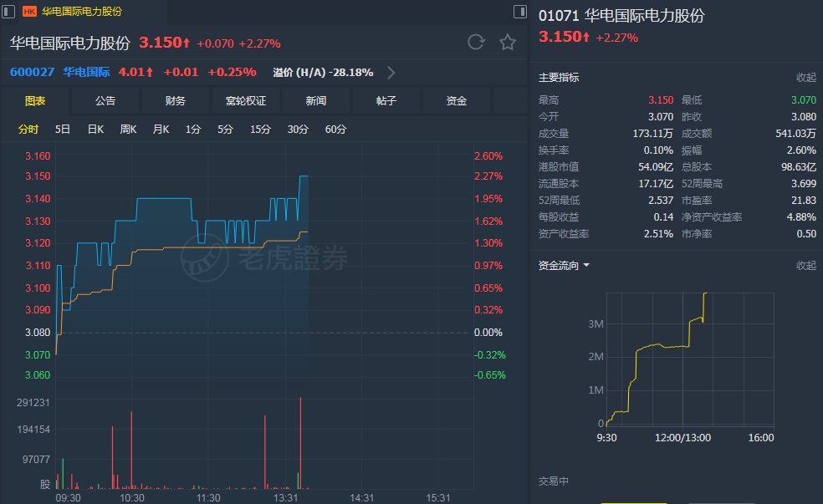Viewport: 823px width, 504px height.
Task: Select the 60分 chart interval
Action: coord(335,129)
